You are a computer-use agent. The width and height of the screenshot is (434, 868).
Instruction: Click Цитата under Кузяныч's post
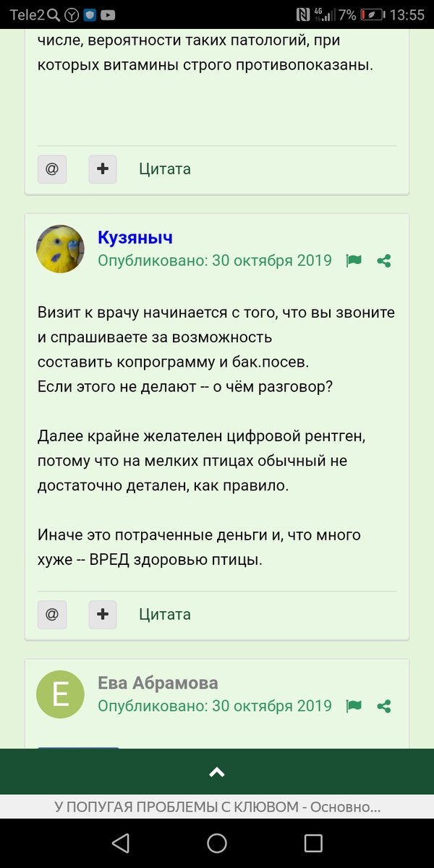pos(165,614)
